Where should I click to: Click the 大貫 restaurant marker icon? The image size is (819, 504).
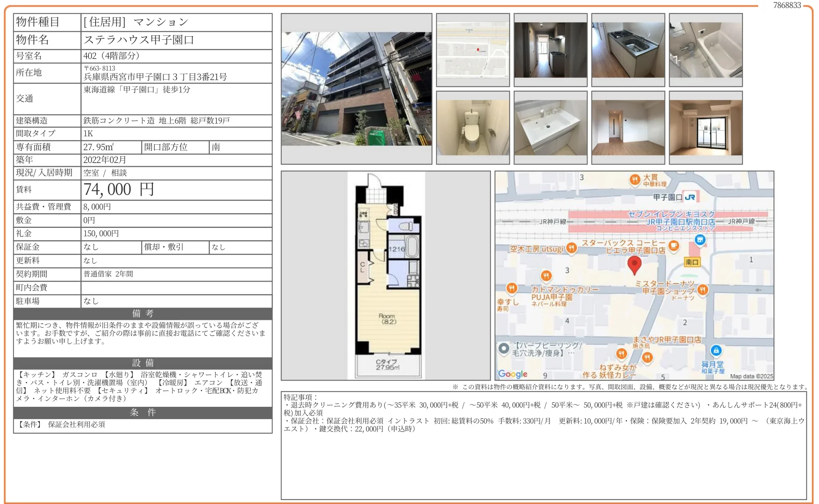point(635,180)
